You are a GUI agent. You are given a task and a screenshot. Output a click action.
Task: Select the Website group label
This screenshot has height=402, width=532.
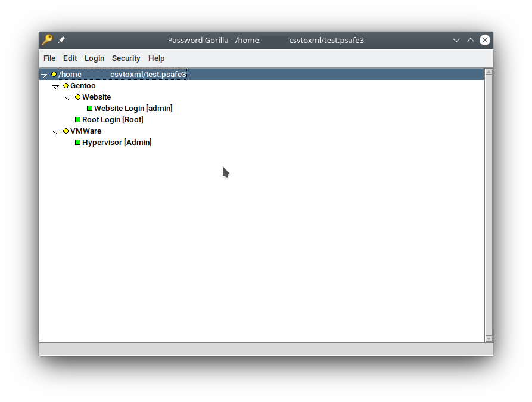97,97
